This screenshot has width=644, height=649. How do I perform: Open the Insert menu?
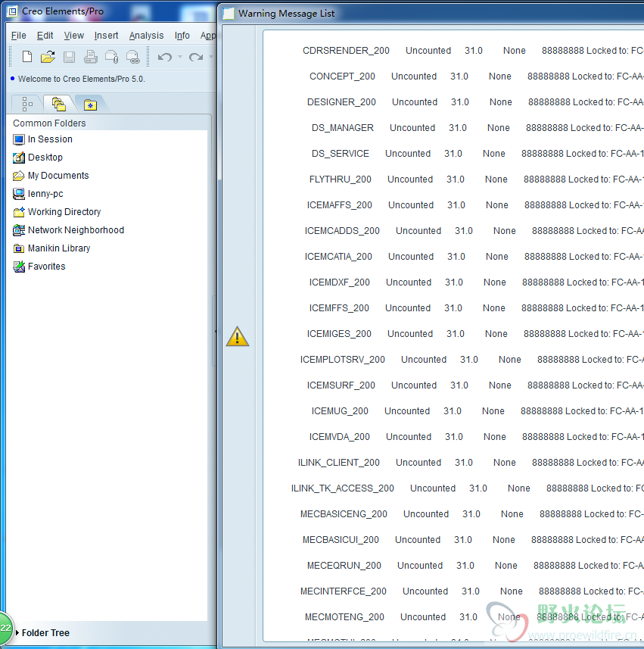coord(106,36)
